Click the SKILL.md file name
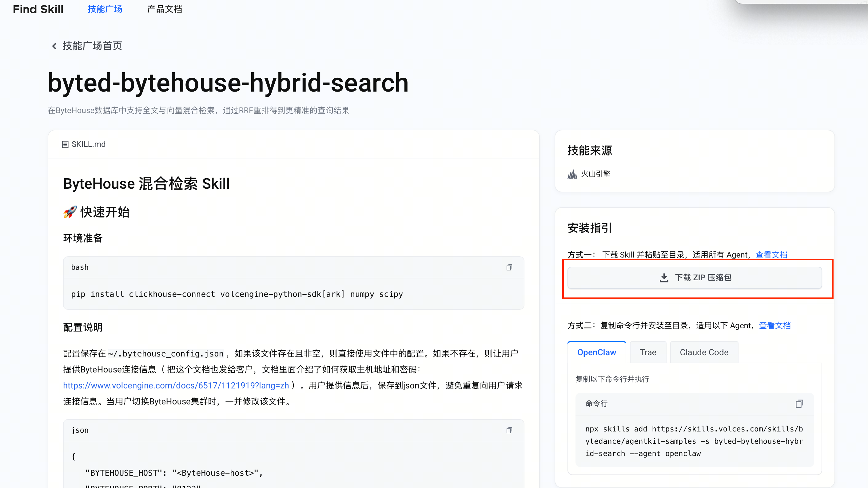The width and height of the screenshot is (868, 488). click(x=88, y=144)
